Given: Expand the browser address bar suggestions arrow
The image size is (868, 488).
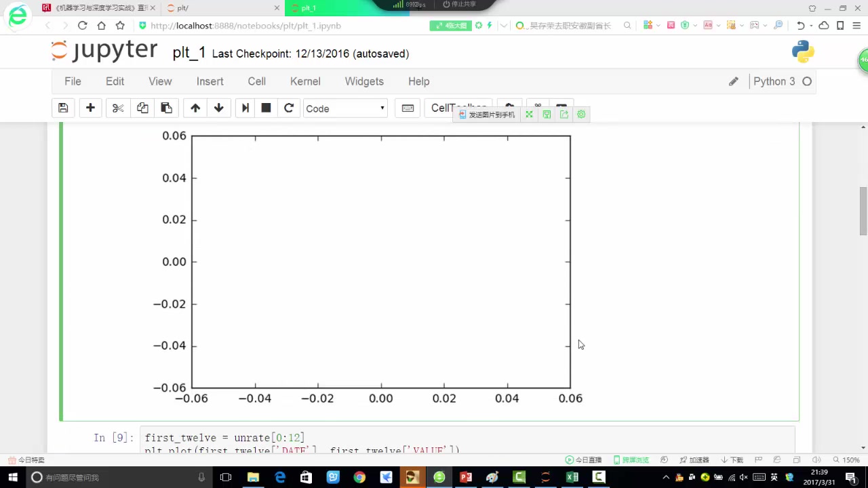Looking at the screenshot, I should pyautogui.click(x=503, y=26).
